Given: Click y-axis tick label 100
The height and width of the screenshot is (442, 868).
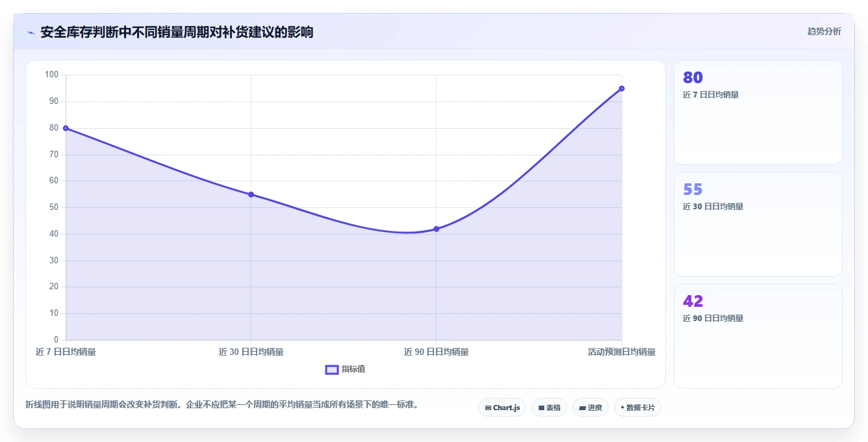Looking at the screenshot, I should tap(52, 75).
